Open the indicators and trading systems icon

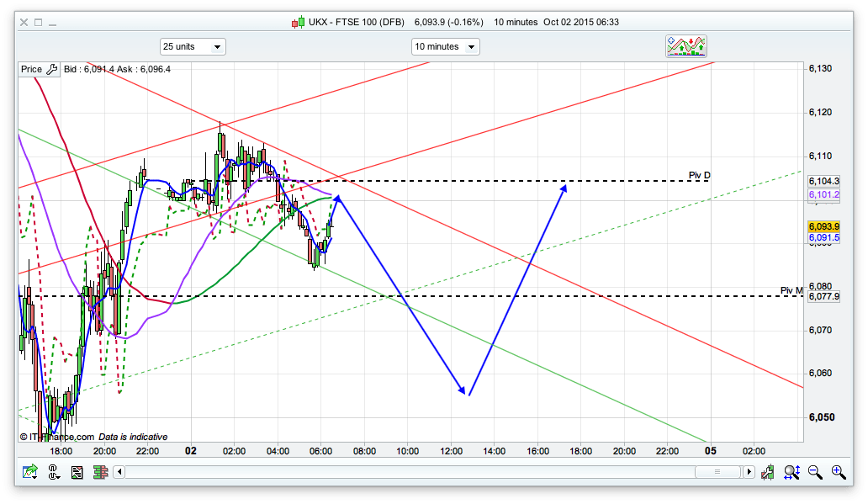pyautogui.click(x=686, y=46)
